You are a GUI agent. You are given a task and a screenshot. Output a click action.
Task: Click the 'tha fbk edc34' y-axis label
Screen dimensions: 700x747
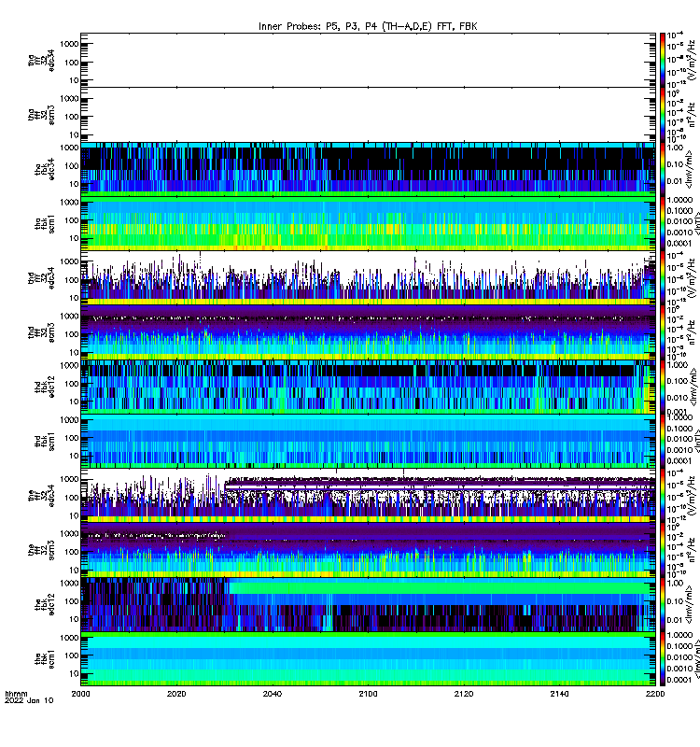(45, 170)
